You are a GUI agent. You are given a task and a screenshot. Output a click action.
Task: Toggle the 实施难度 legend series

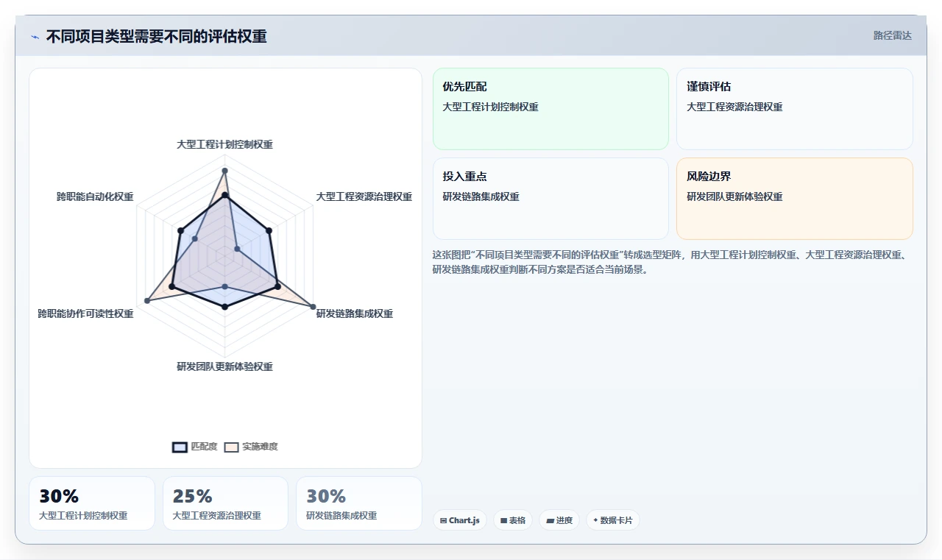[251, 447]
